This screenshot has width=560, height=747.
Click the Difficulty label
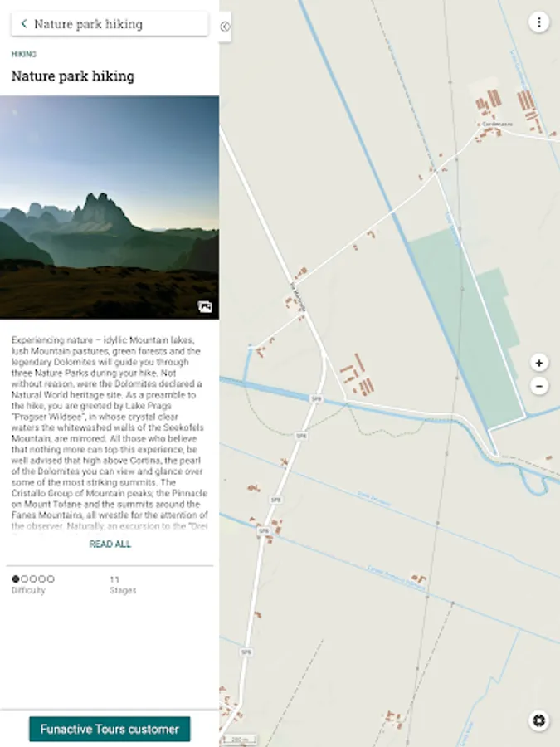[28, 590]
